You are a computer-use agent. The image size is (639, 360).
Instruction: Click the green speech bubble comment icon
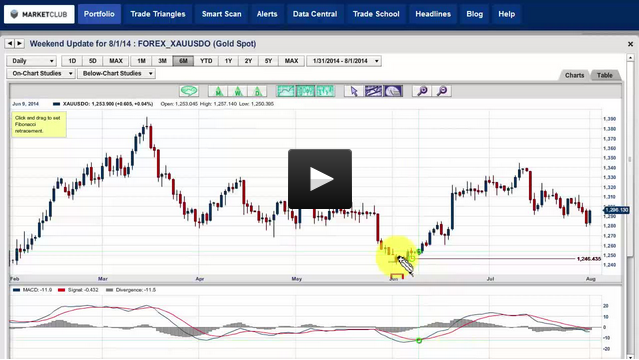coord(189,91)
